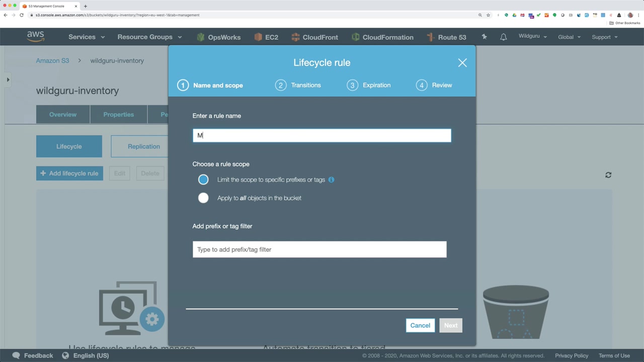
Task: Open the notifications bell
Action: (x=503, y=37)
